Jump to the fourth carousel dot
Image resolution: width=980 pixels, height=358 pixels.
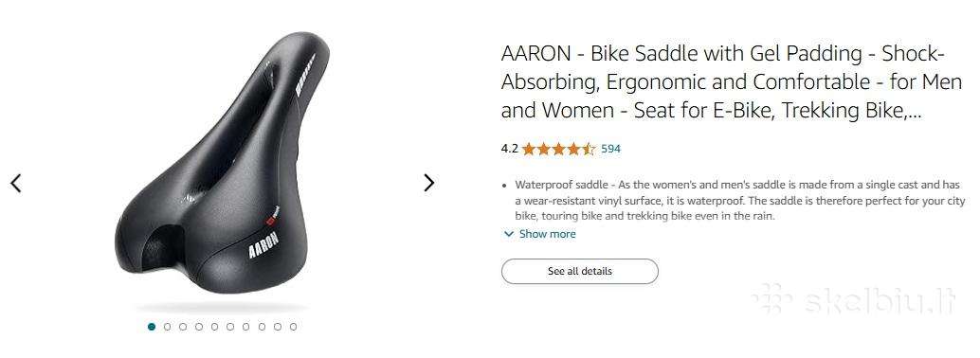click(x=199, y=326)
